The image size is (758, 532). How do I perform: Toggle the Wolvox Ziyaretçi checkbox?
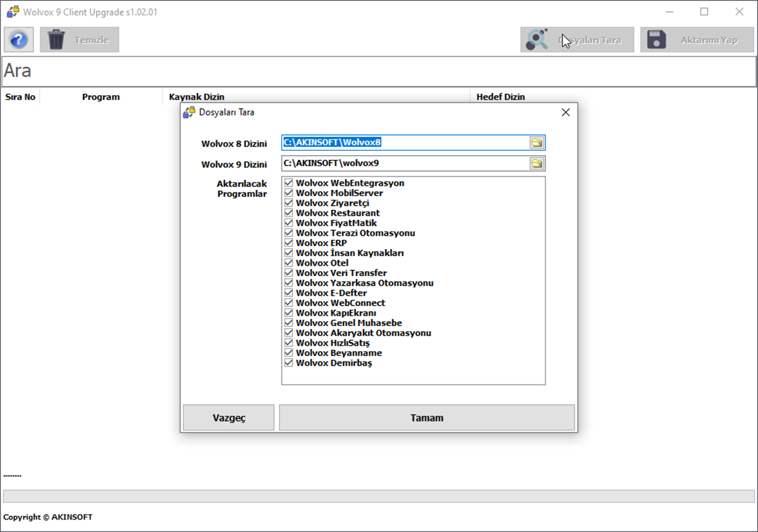pos(289,202)
